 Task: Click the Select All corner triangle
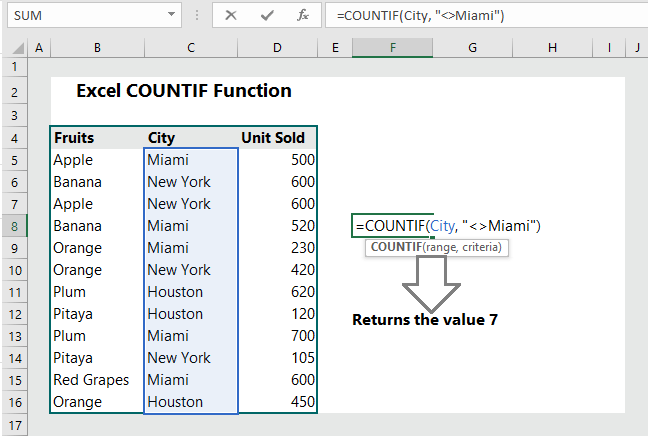[17, 49]
